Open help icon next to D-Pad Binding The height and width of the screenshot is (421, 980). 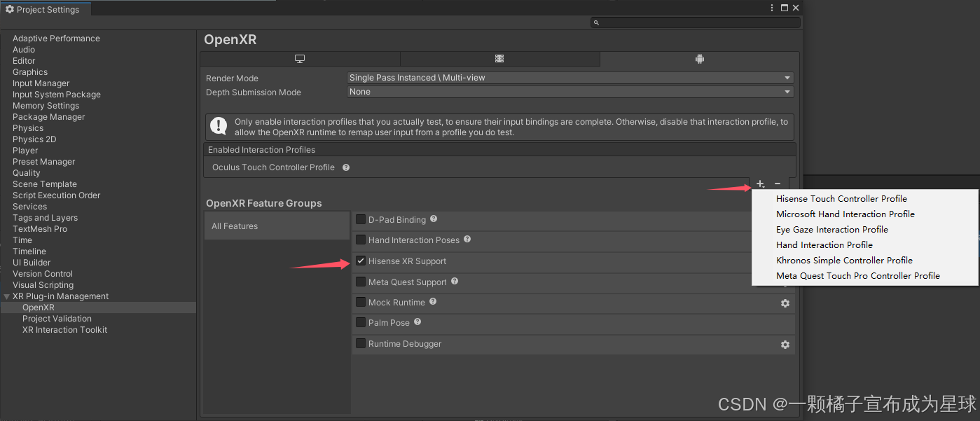pos(434,219)
